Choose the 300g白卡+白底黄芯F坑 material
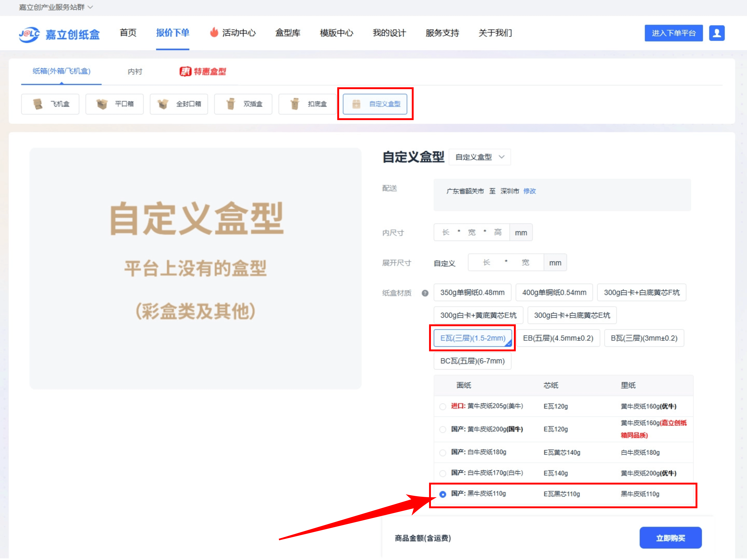 [x=642, y=292]
